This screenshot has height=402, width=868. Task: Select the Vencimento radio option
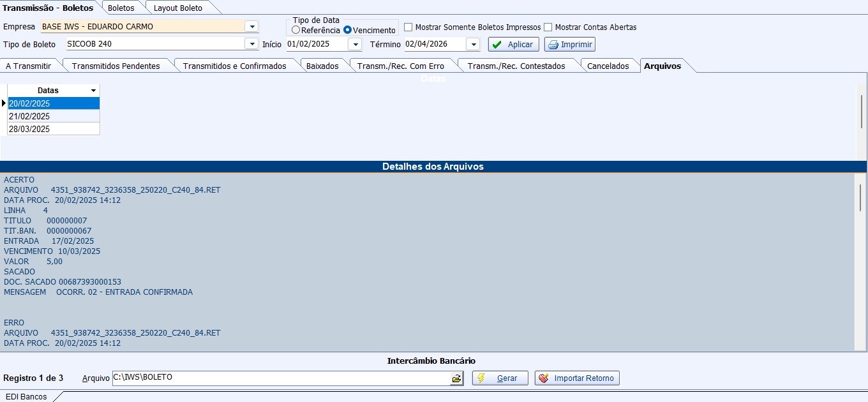coord(348,30)
